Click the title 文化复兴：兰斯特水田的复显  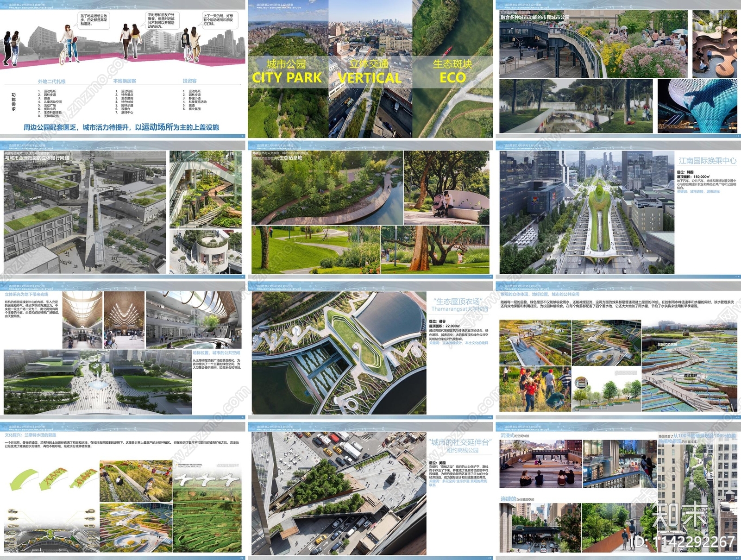coord(30,435)
